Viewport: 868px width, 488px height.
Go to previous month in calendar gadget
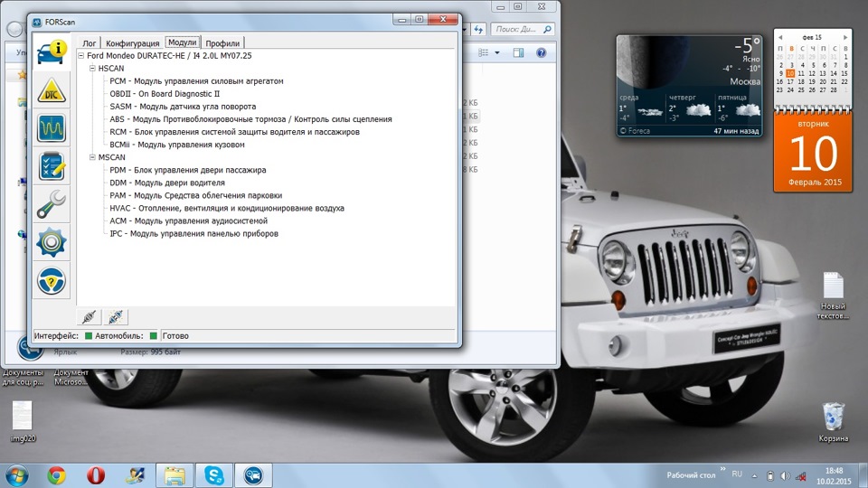tap(780, 37)
